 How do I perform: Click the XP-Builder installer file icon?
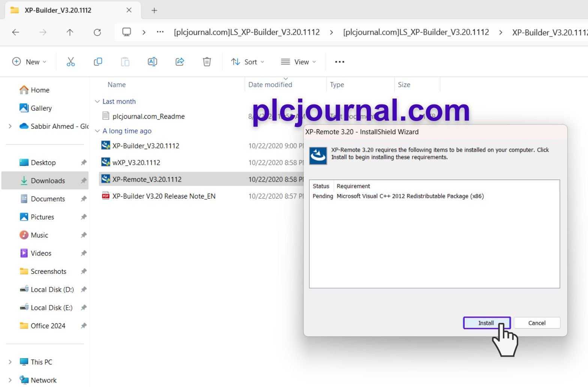pyautogui.click(x=106, y=145)
